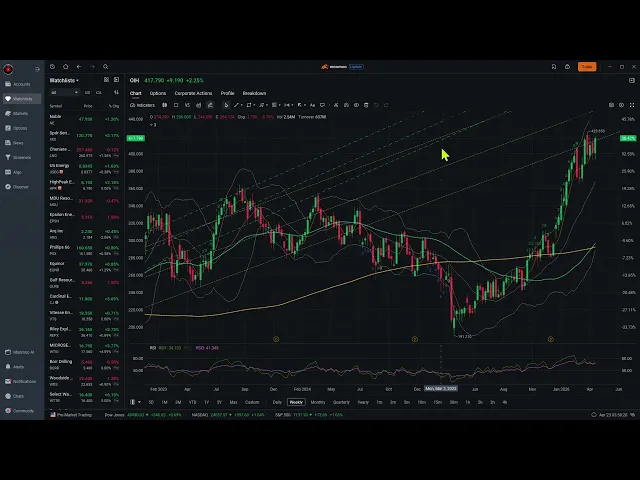640x480 pixels.
Task: Go to the home icon
Action: pos(66,67)
